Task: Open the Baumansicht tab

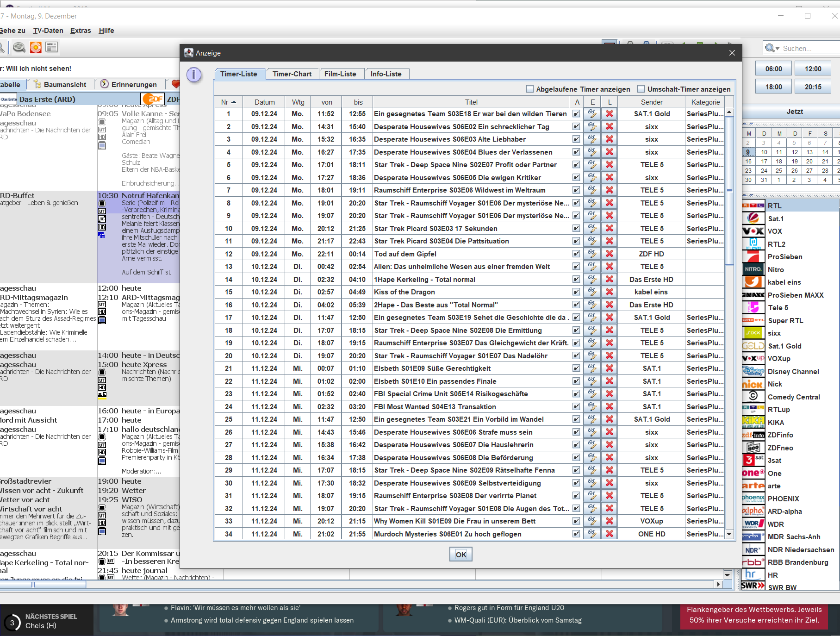Action: pyautogui.click(x=61, y=84)
